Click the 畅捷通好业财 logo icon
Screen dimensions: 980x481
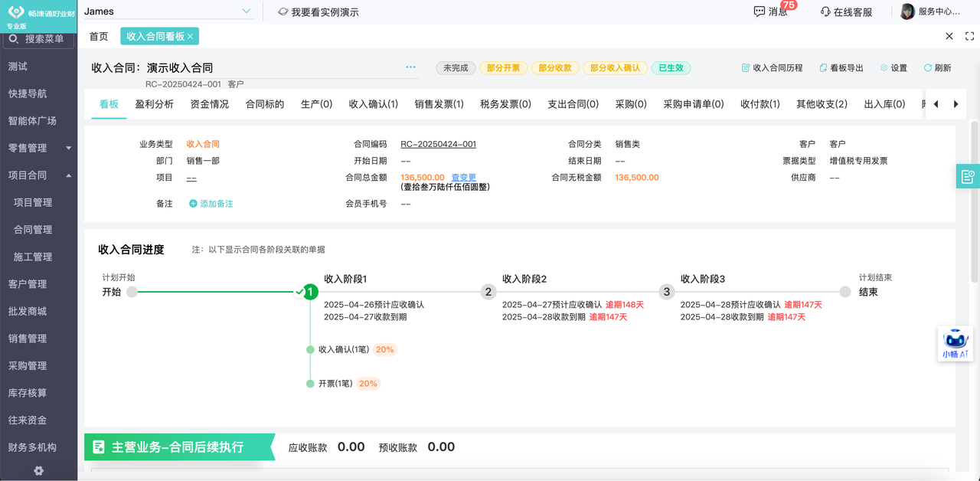17,13
